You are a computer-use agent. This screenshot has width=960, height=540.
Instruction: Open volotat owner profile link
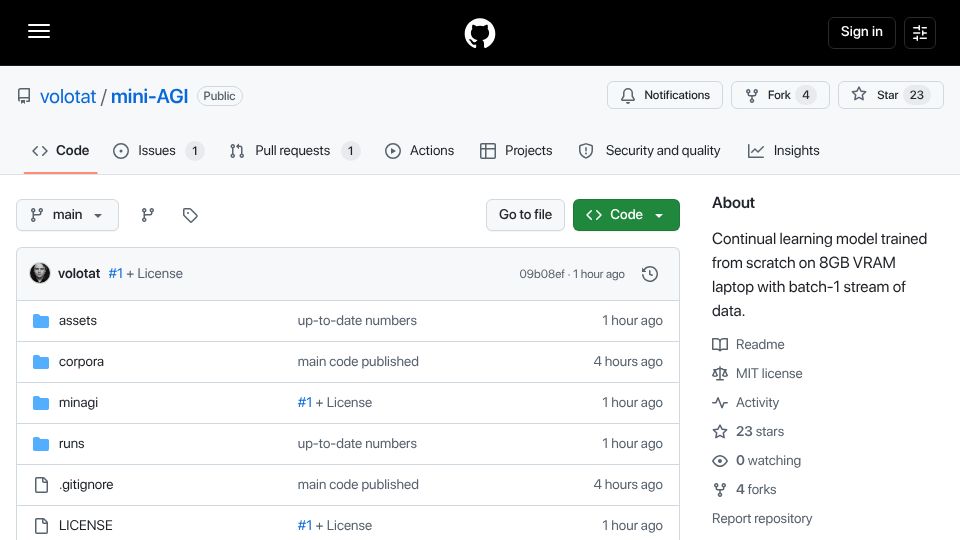pos(68,96)
